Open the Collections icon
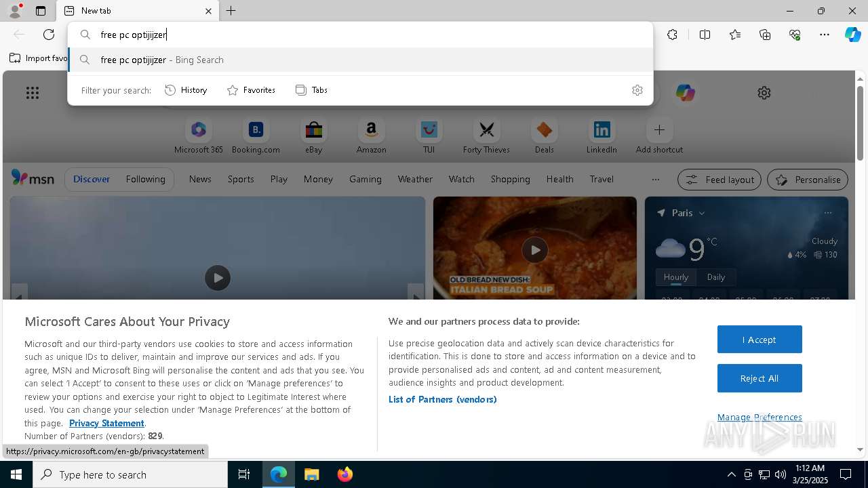This screenshot has height=488, width=868. (x=765, y=35)
